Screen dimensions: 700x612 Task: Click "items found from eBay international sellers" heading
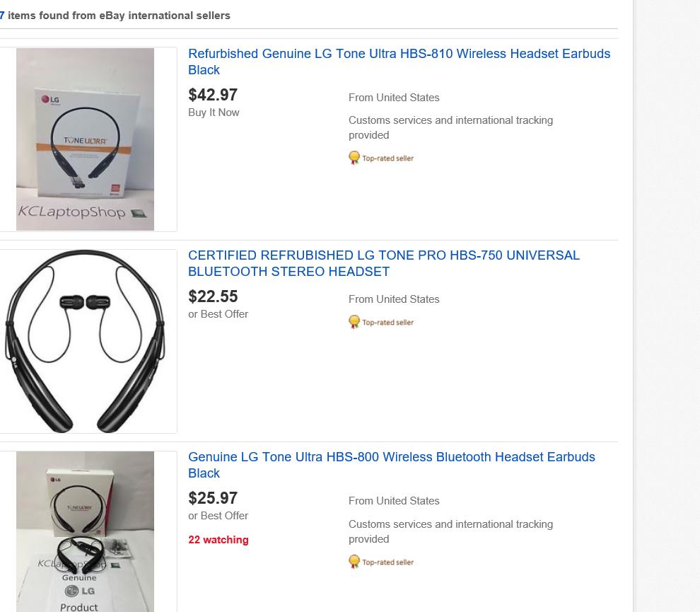[119, 16]
